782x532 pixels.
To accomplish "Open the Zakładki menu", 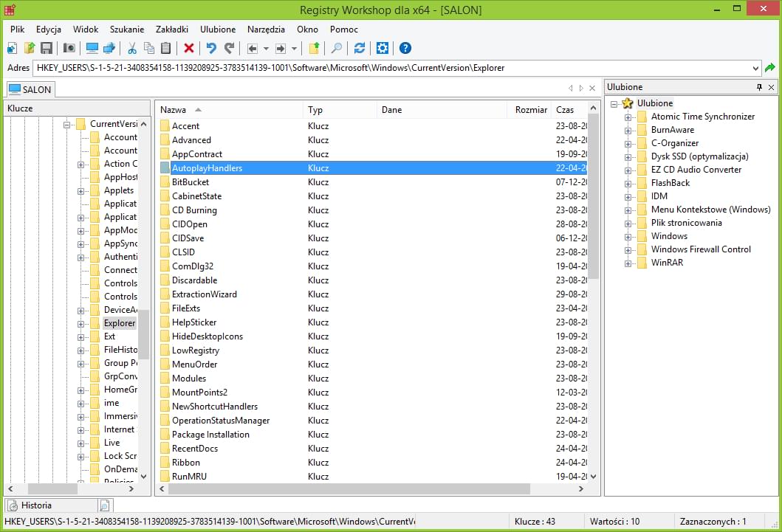I will [172, 30].
